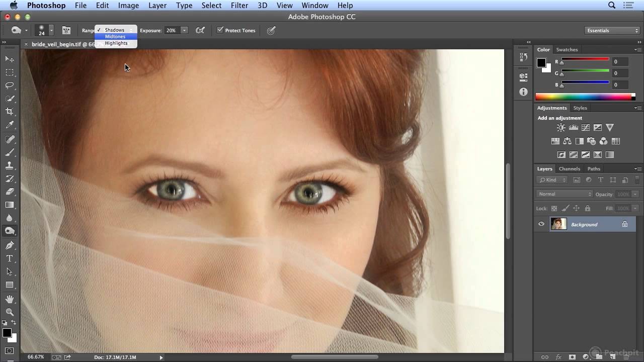Select the History Brush tool
644x362 pixels.
(10, 178)
